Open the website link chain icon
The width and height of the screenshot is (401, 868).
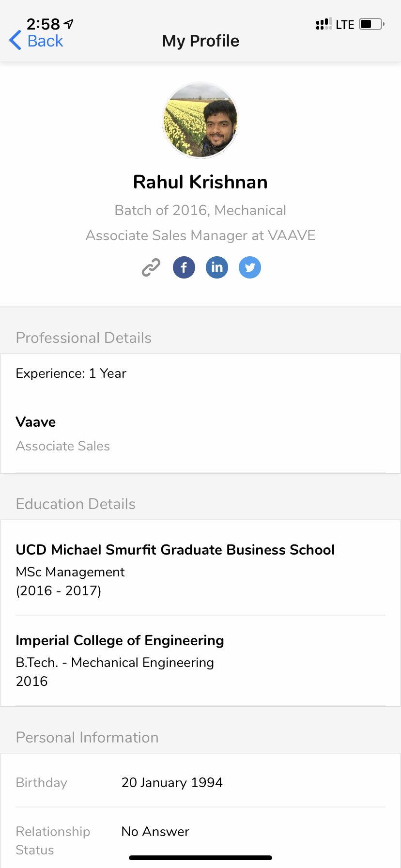tap(151, 267)
